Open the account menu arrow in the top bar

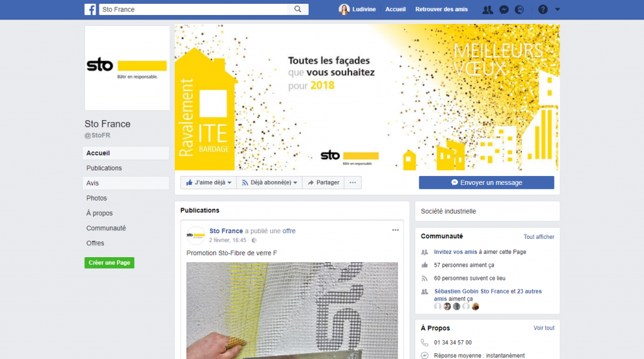click(x=557, y=9)
